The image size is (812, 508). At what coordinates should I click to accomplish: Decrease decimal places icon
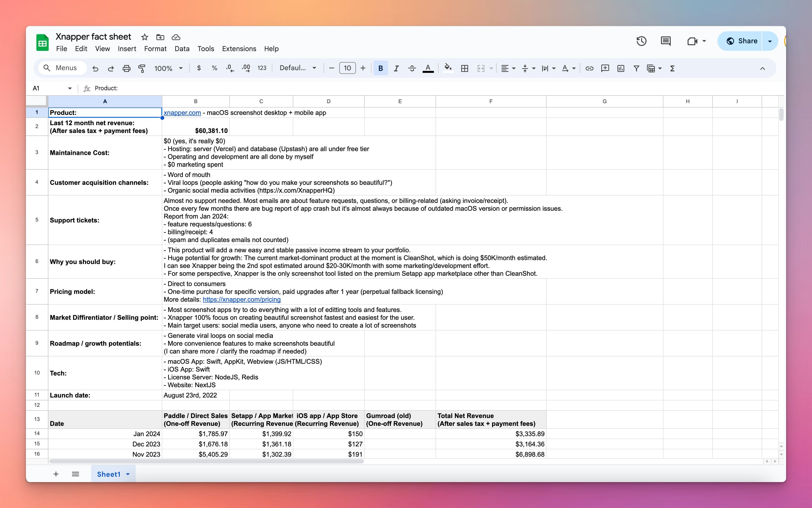point(230,68)
